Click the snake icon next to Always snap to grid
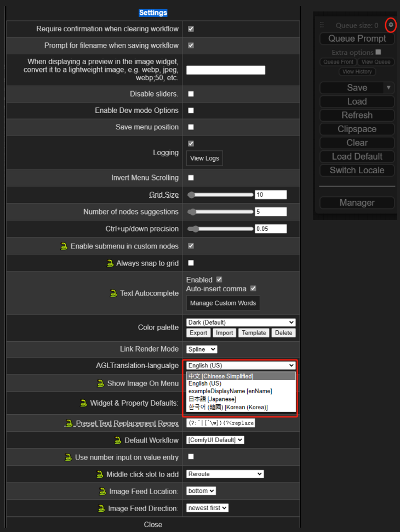Image resolution: width=400 pixels, height=532 pixels. coord(110,263)
